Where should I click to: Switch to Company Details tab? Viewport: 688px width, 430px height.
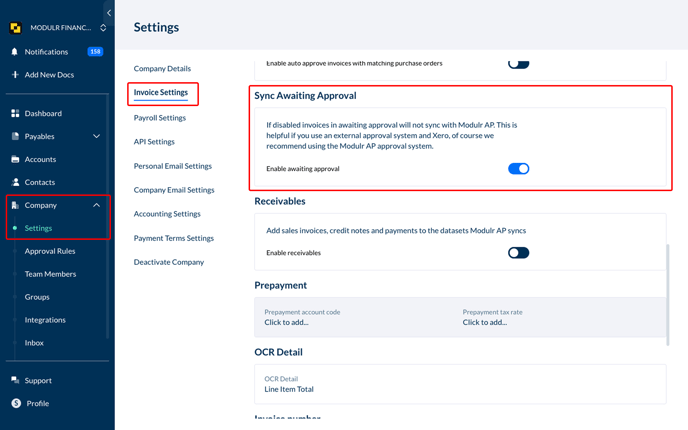coord(162,68)
